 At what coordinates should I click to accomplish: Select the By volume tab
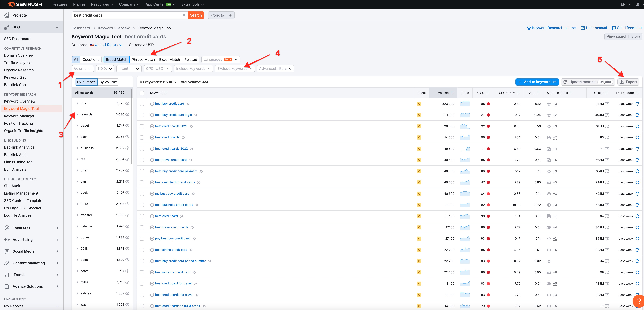point(108,82)
